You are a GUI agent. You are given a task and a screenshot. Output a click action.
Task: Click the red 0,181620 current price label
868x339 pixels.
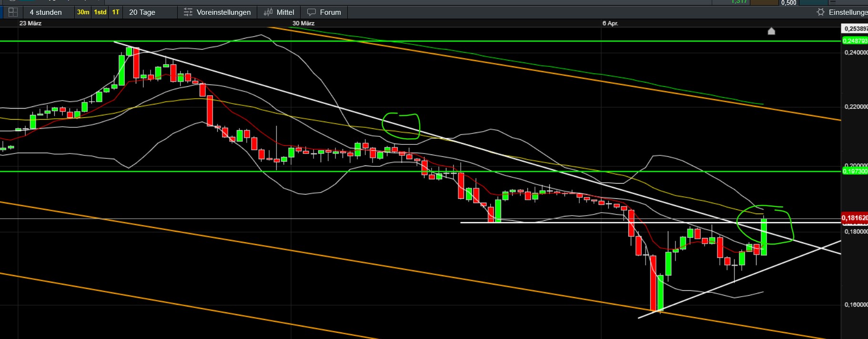tap(855, 218)
